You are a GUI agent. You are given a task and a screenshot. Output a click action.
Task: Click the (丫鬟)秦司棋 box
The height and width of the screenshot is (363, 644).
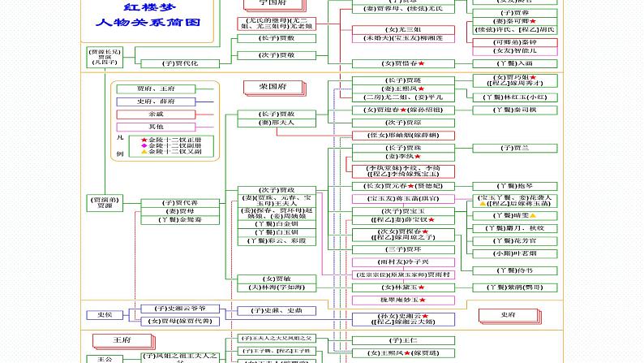(515, 110)
